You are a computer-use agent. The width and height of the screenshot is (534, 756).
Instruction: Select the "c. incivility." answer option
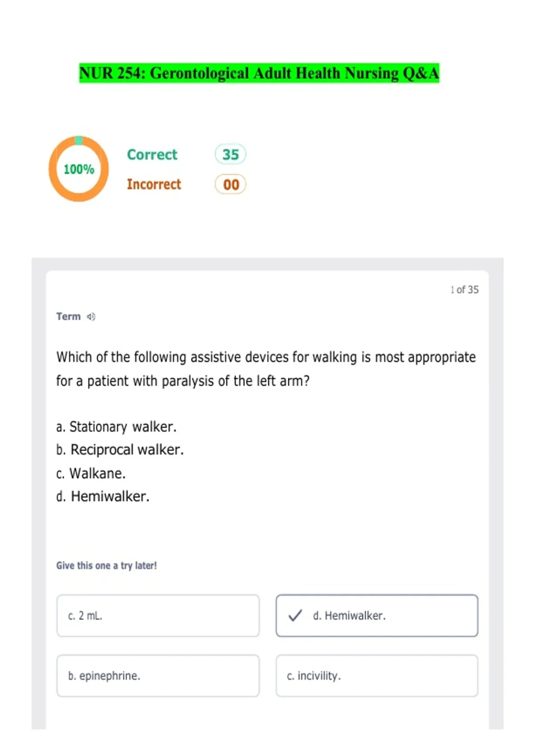pos(377,676)
